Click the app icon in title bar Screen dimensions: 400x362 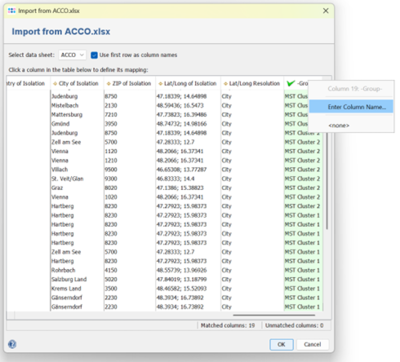point(12,11)
